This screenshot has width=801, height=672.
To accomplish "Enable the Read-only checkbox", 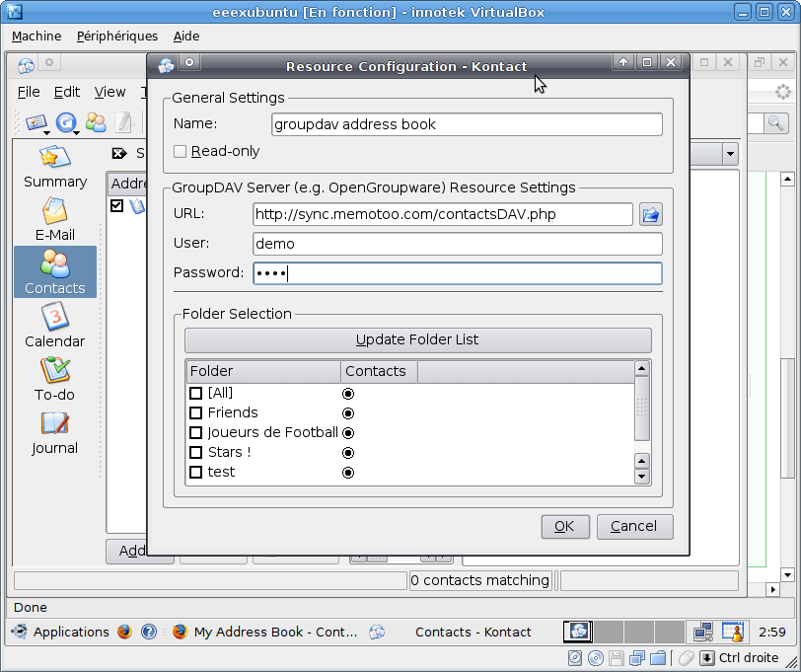I will pos(180,151).
